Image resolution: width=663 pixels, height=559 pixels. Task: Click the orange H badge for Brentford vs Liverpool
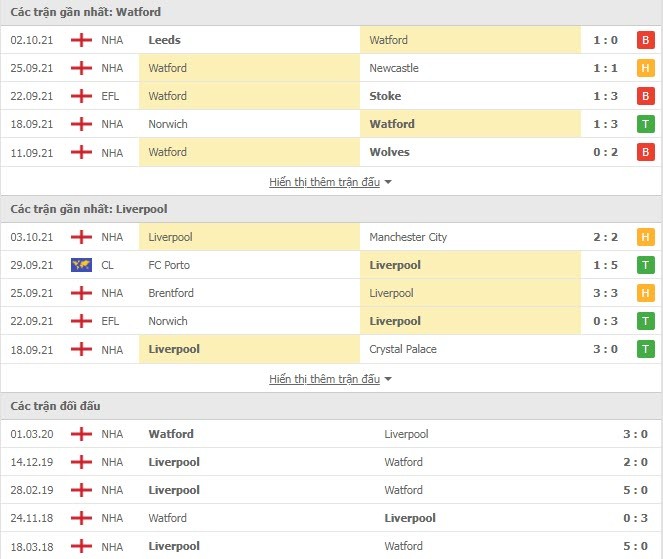[645, 293]
